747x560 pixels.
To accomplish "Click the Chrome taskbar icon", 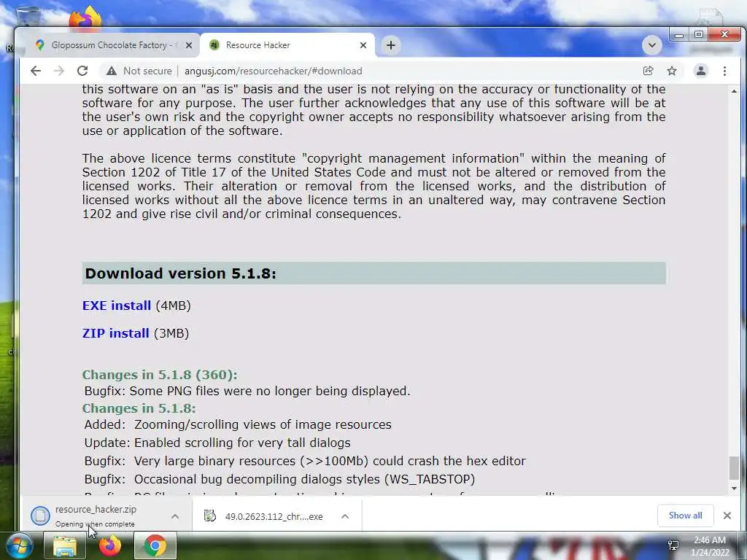I will [x=155, y=546].
